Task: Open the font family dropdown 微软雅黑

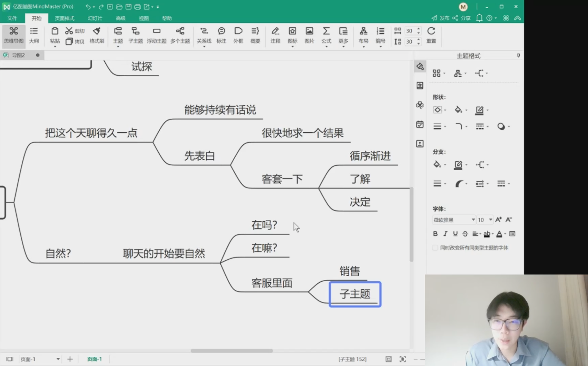Action: [454, 220]
